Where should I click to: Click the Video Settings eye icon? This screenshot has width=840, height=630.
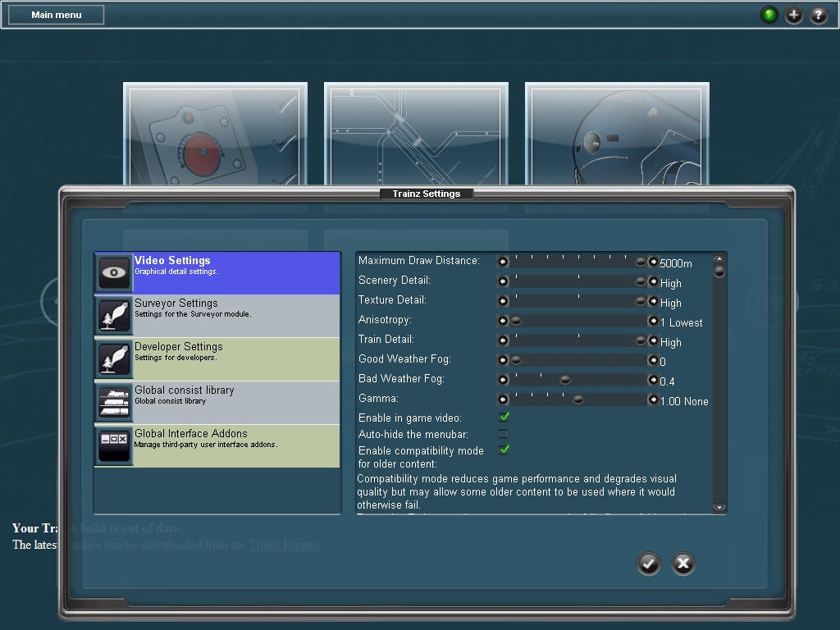point(114,272)
